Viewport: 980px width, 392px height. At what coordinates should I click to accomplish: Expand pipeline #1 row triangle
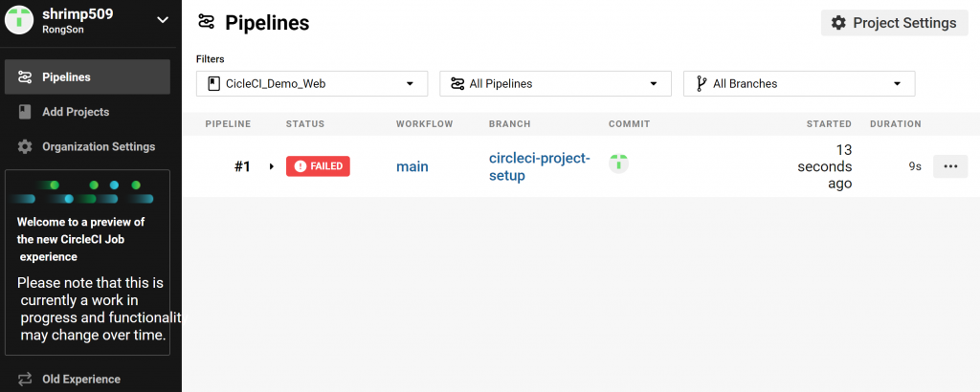[272, 166]
